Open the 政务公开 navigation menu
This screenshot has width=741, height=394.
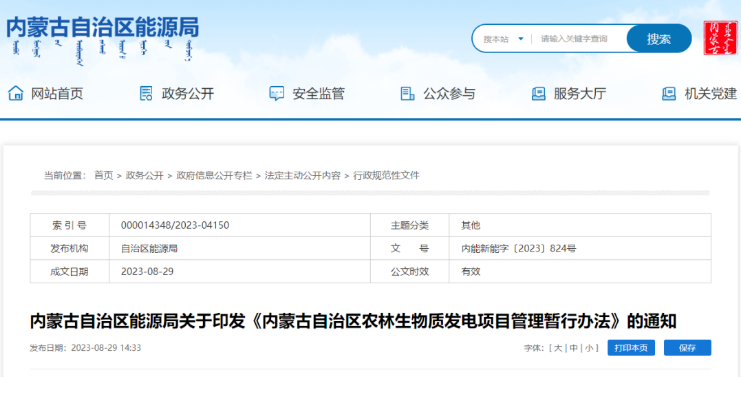(188, 94)
